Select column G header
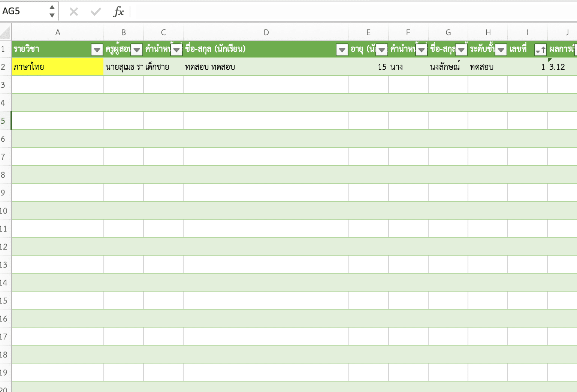Image resolution: width=577 pixels, height=392 pixels. tap(448, 33)
